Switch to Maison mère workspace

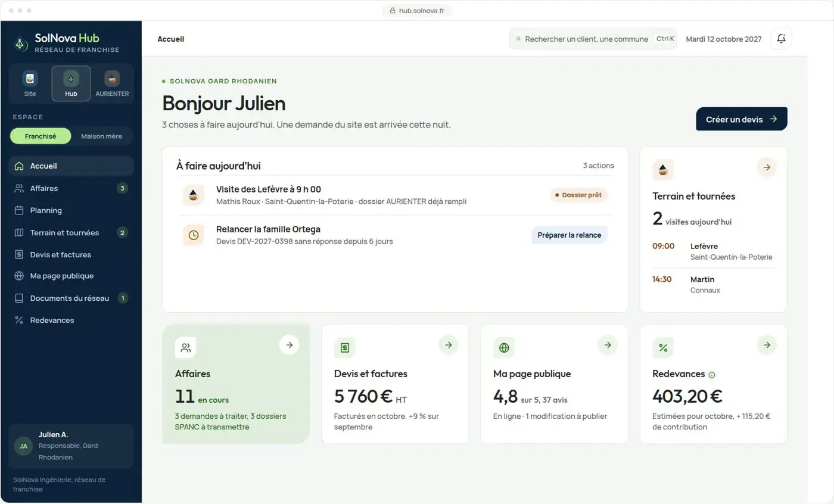101,136
